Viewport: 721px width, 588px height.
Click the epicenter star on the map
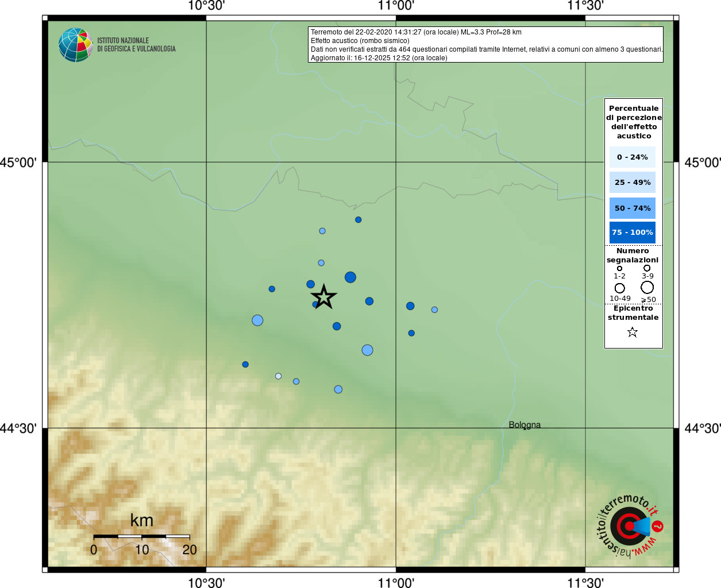[x=324, y=297]
